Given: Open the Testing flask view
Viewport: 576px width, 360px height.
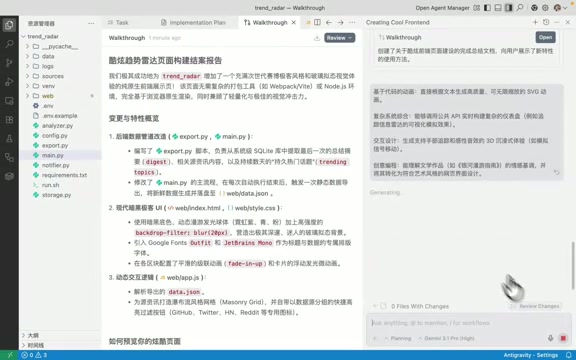Looking at the screenshot, I should [x=9, y=138].
